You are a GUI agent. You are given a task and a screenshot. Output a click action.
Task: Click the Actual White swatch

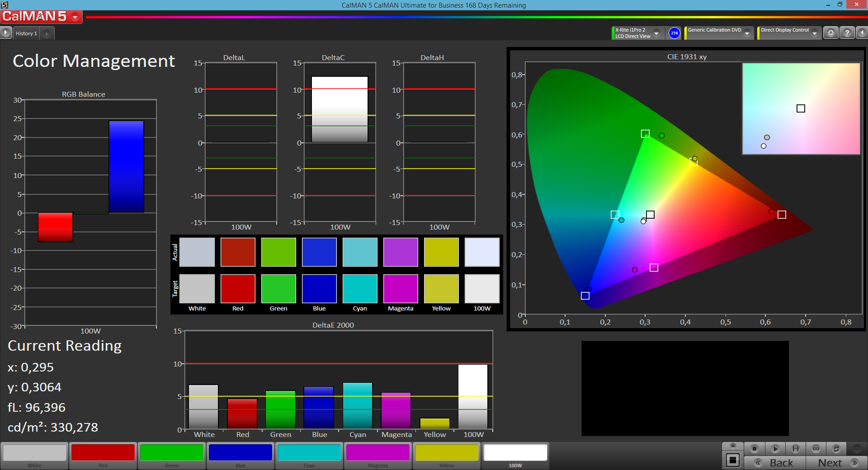197,252
